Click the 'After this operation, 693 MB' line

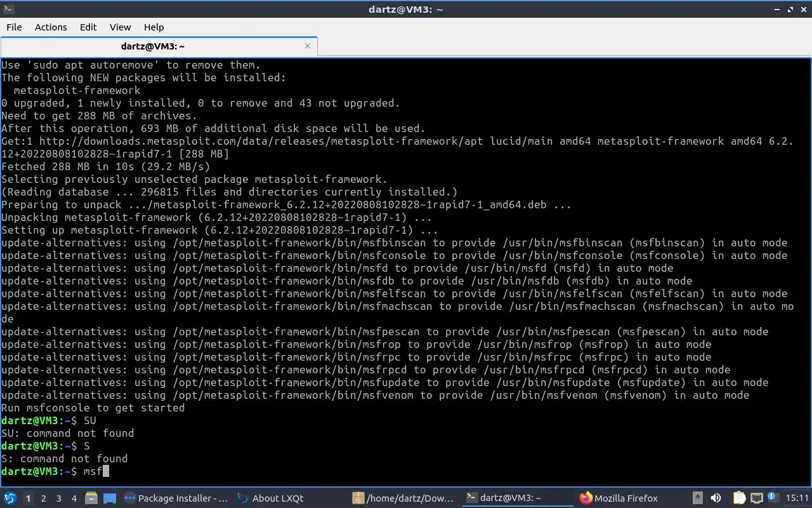(213, 128)
